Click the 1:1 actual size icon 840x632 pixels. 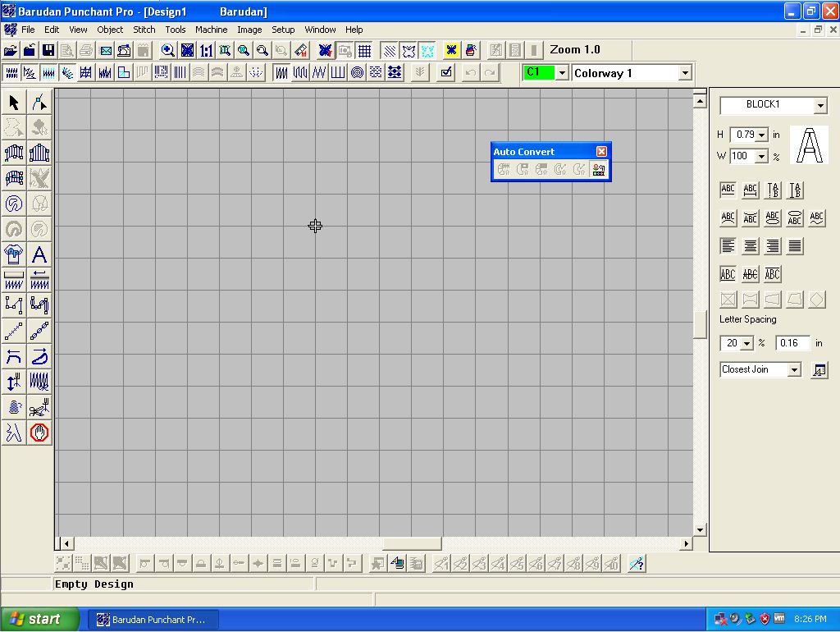206,51
